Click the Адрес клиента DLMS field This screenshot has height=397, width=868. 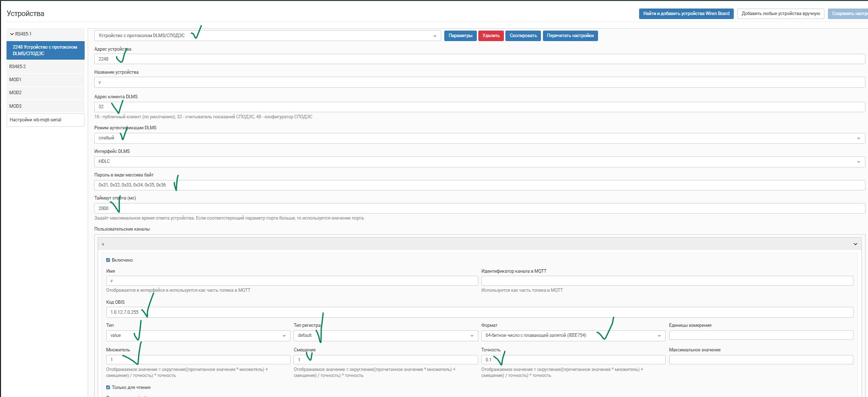[x=479, y=107]
